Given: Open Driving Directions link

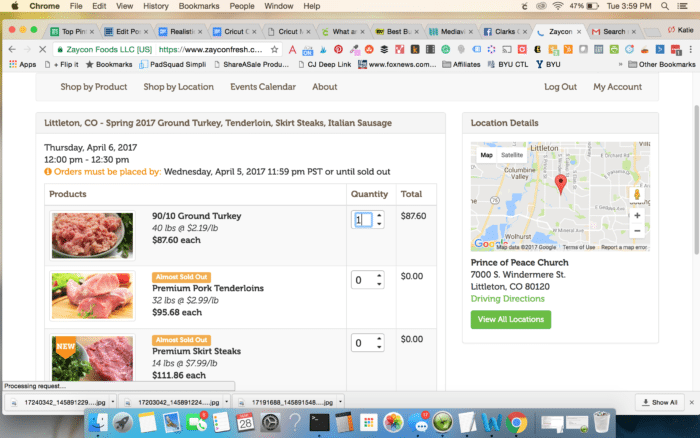Looking at the screenshot, I should 507,299.
